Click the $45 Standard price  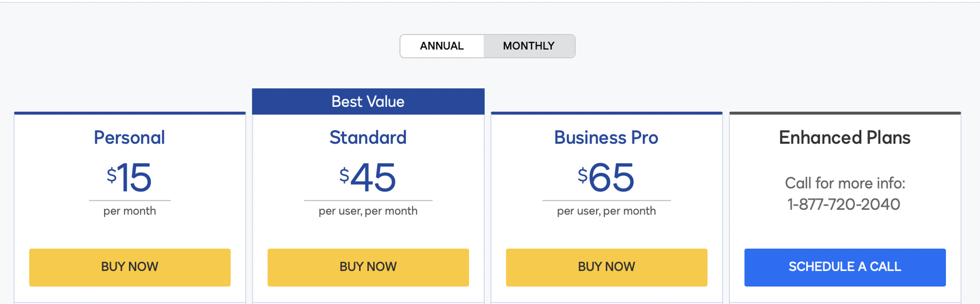pyautogui.click(x=368, y=177)
